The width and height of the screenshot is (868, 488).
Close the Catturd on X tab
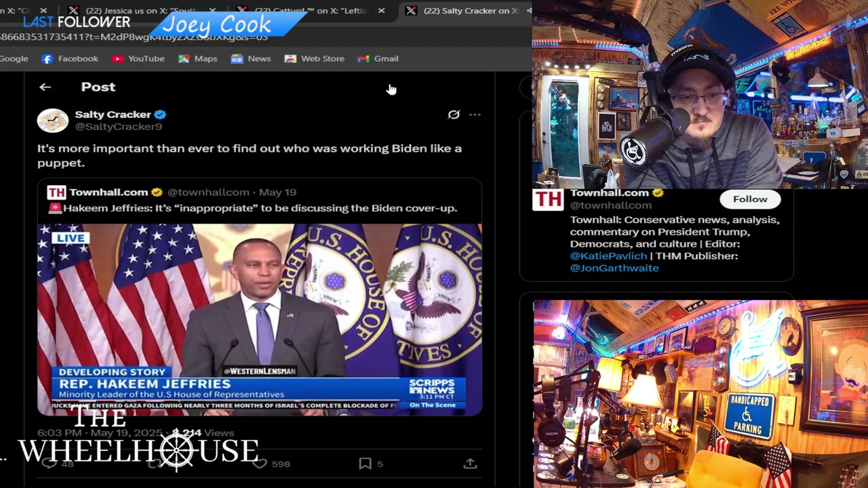[381, 11]
